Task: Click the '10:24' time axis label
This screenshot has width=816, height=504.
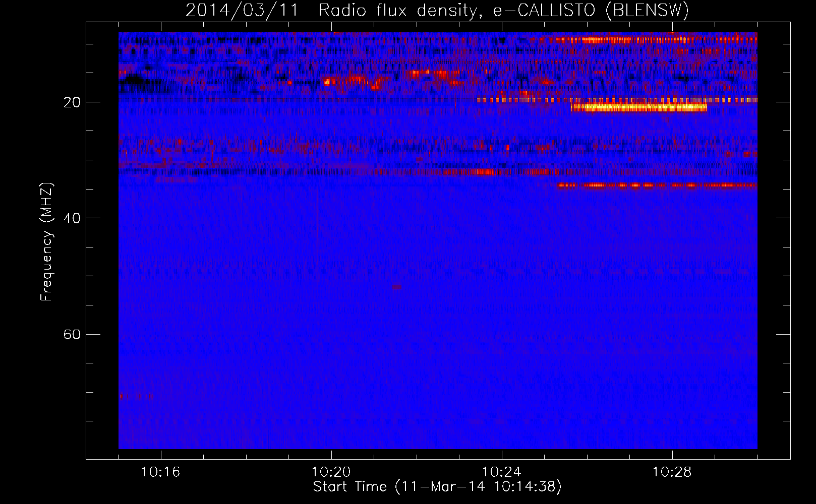Action: point(502,472)
